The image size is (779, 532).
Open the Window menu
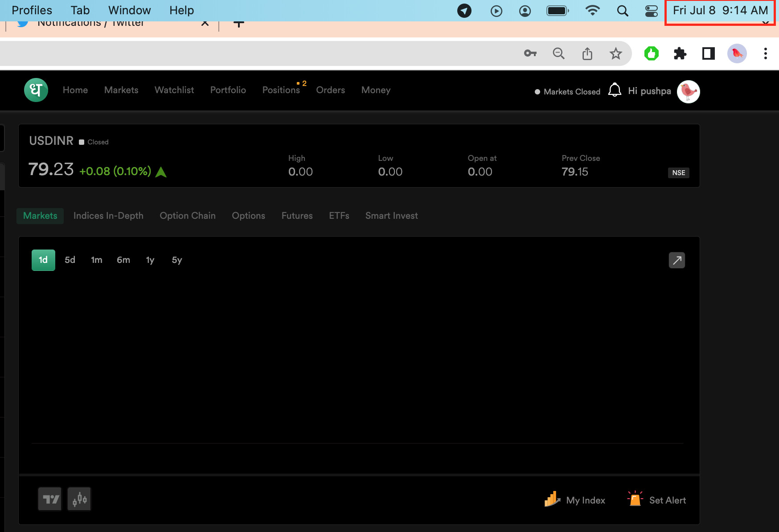coord(129,10)
